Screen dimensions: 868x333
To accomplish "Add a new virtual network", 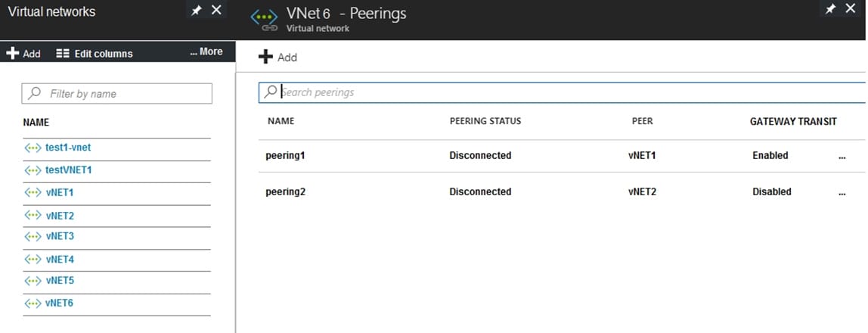I will click(23, 54).
